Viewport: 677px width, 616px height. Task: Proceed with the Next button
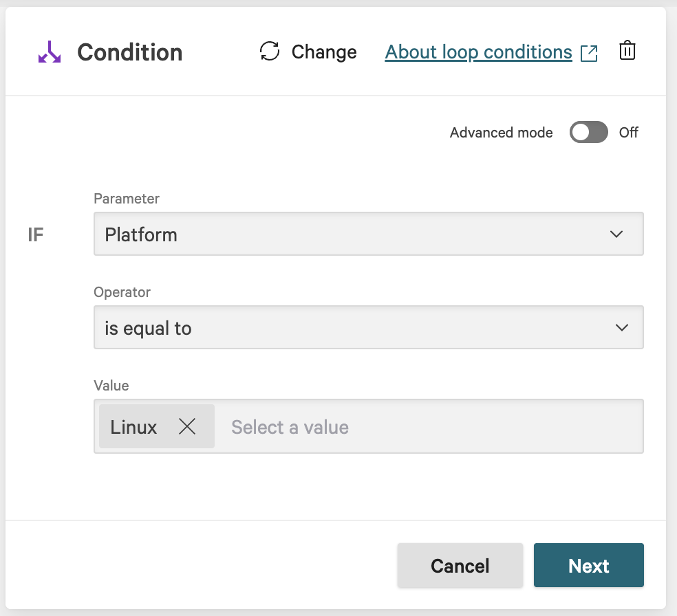tap(588, 565)
